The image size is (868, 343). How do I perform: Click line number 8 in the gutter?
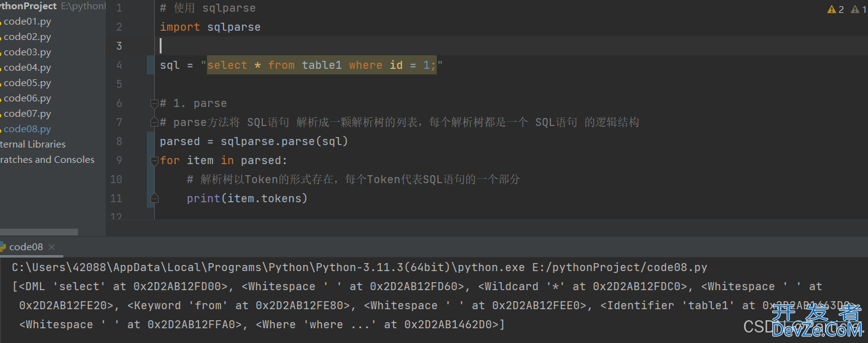(119, 141)
